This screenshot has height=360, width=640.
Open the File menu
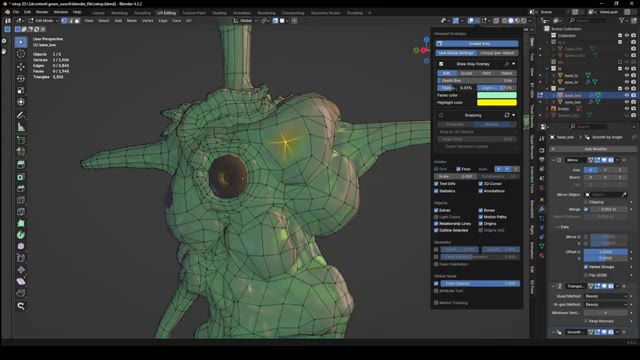[16, 12]
